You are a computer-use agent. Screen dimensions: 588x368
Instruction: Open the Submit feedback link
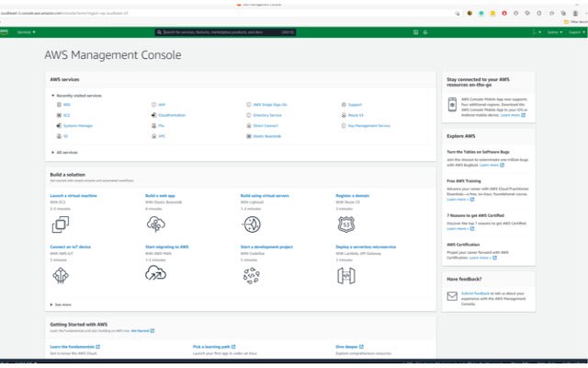tap(476, 293)
